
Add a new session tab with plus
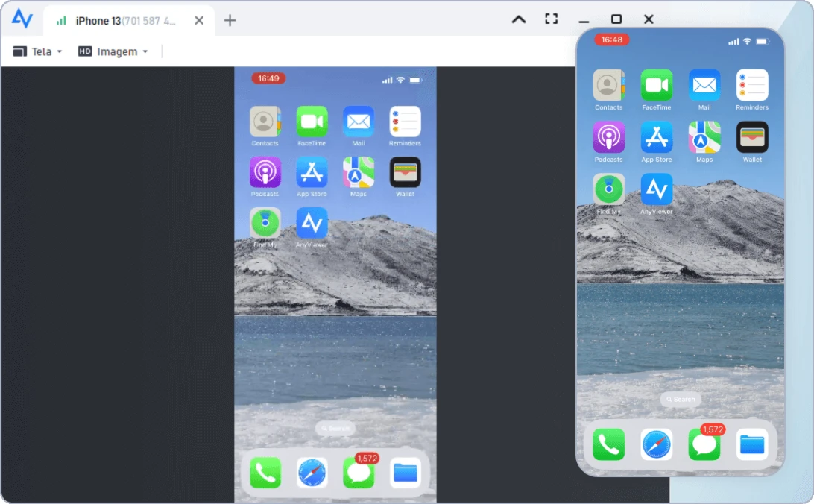tap(230, 20)
